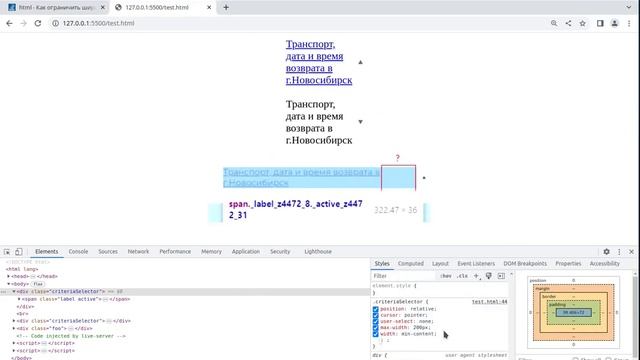
Task: Toggle element state with :hov
Action: tap(446, 276)
